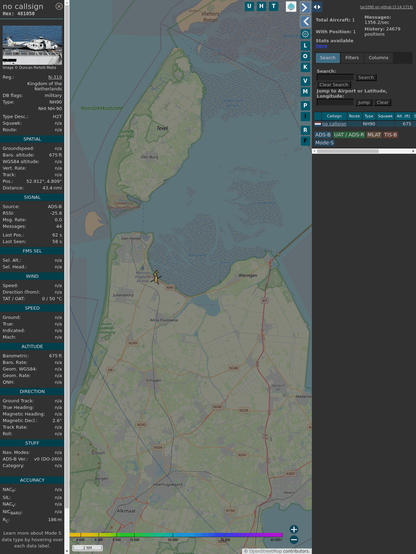Zoom in with the plus icon
416x554 pixels.
click(x=294, y=529)
